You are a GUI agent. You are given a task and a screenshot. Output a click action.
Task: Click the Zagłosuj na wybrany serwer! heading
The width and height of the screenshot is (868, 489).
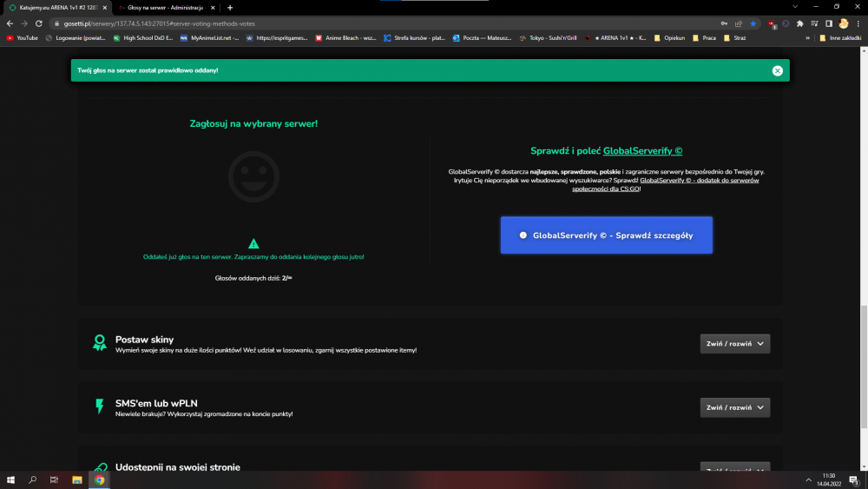253,123
